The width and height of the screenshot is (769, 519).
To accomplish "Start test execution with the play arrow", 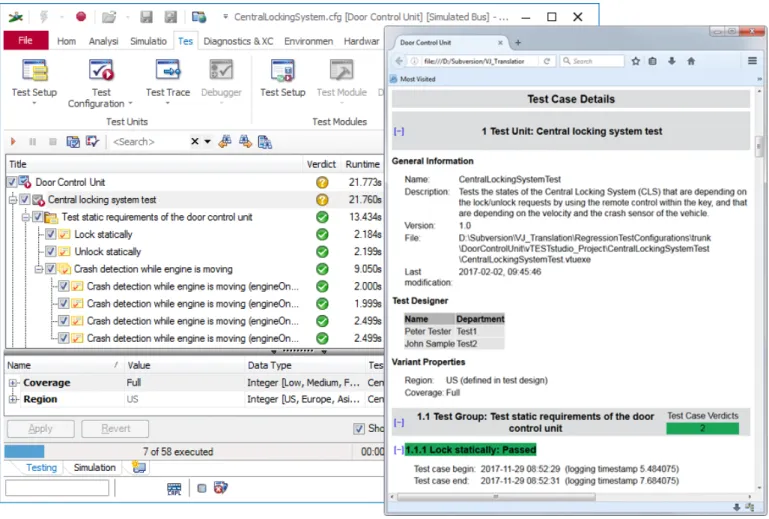I will tap(13, 142).
